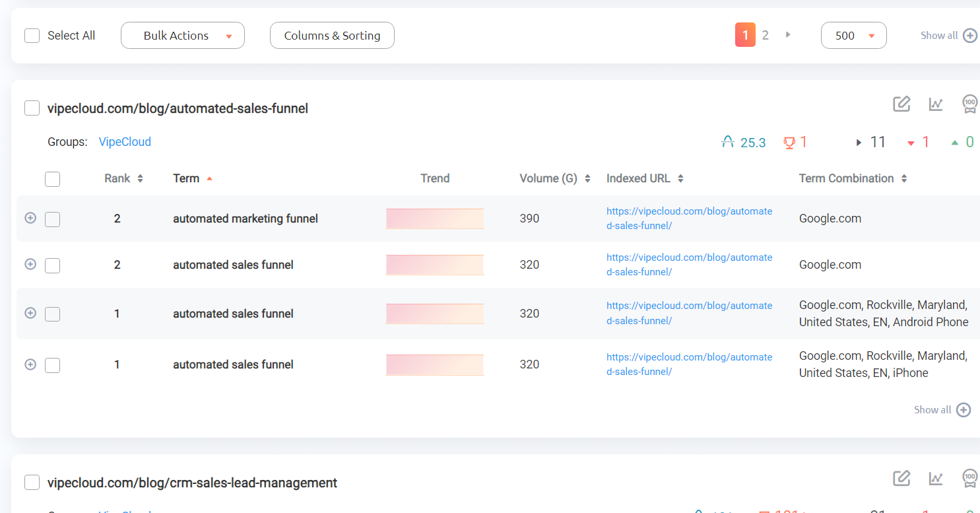
Task: Tick the table header select-all checkbox
Action: (x=53, y=179)
